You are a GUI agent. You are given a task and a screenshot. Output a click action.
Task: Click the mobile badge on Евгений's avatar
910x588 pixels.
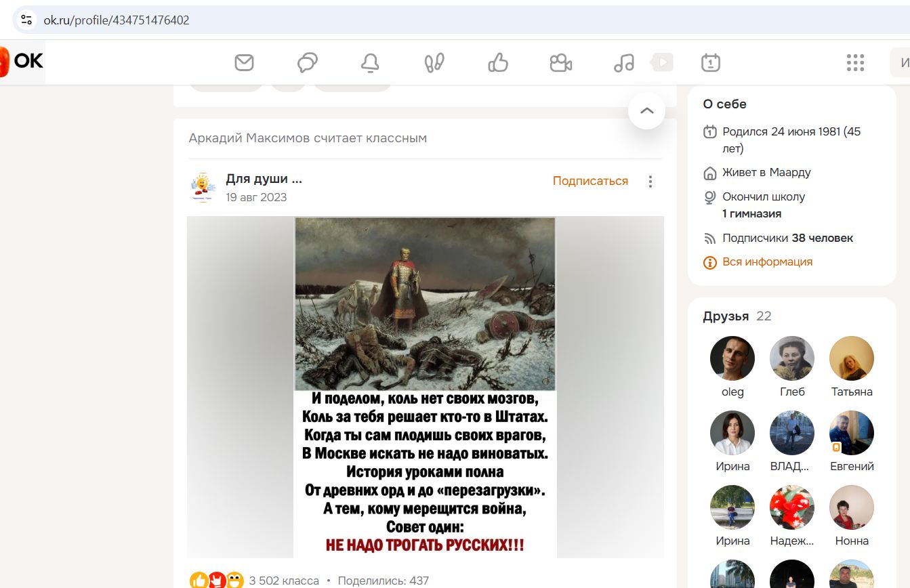click(x=836, y=448)
